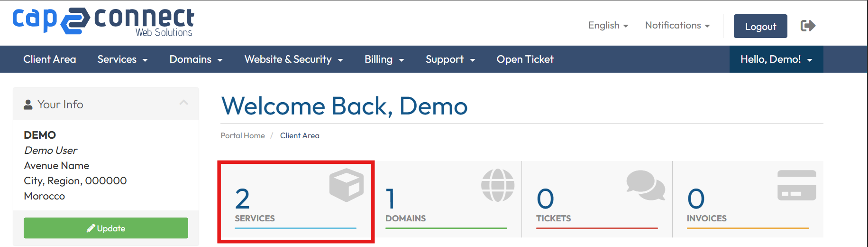Expand the Notifications dropdown
Viewport: 868px width, 247px height.
pos(677,26)
